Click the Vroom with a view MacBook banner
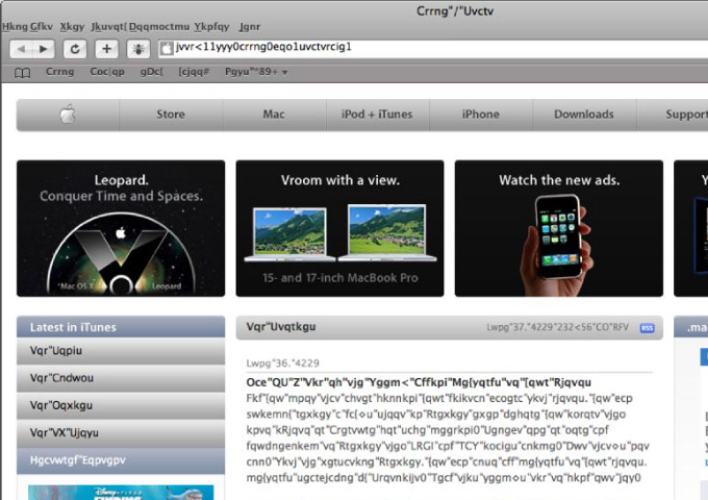Screen dimensions: 708x500 (x=340, y=229)
